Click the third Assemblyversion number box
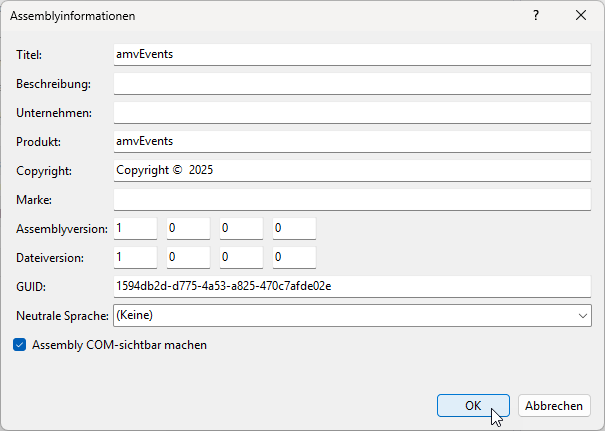 click(x=241, y=228)
